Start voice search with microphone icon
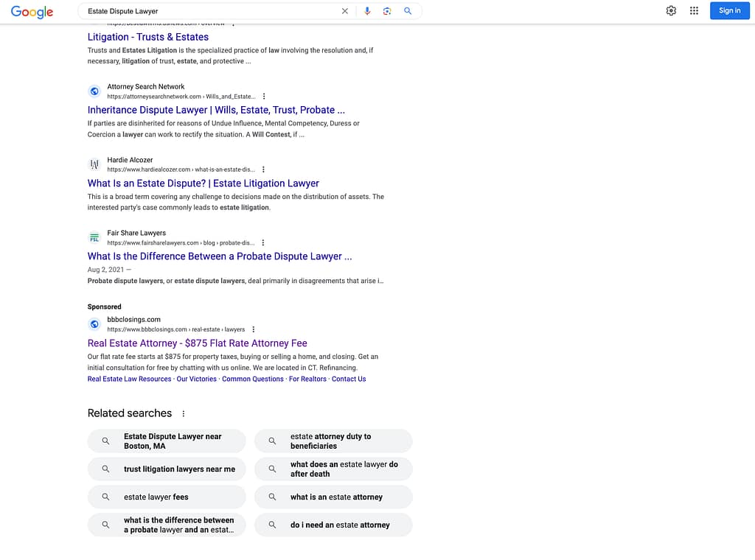The width and height of the screenshot is (755, 560). [x=367, y=11]
